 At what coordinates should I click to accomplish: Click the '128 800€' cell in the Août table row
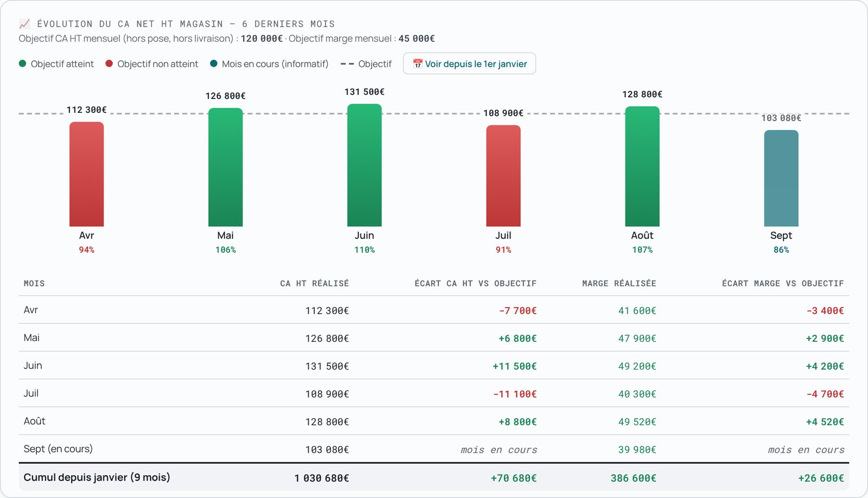pos(327,422)
